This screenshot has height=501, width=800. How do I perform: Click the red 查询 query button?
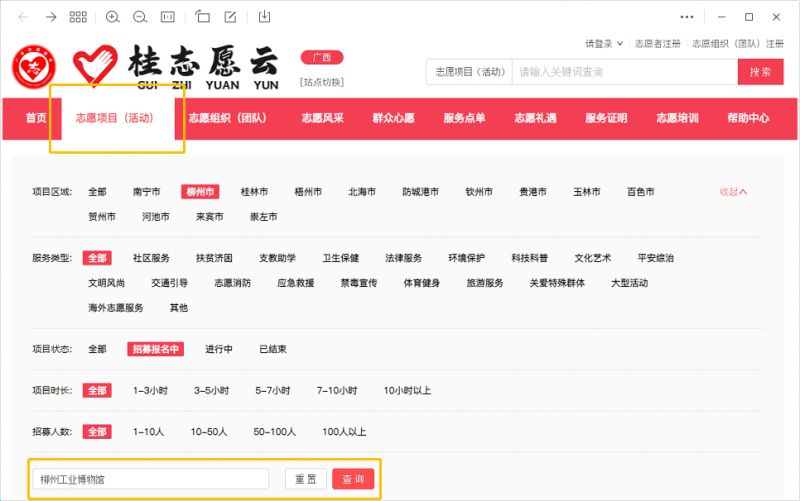(353, 479)
